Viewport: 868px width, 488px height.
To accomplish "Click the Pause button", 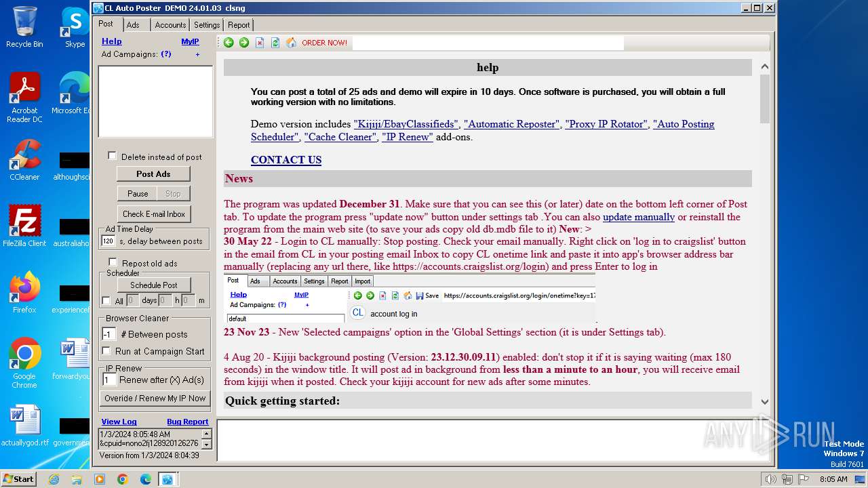I will pos(138,193).
